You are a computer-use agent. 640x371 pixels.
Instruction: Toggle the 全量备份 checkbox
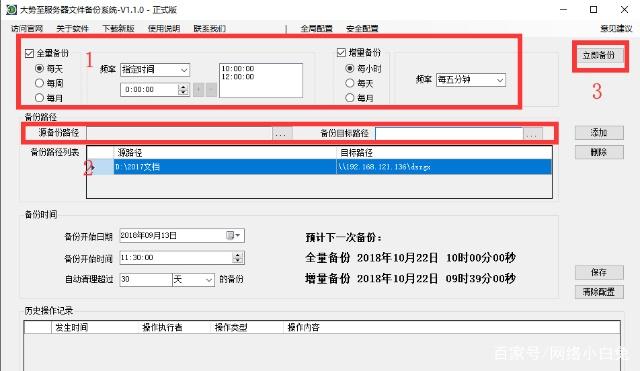click(29, 53)
